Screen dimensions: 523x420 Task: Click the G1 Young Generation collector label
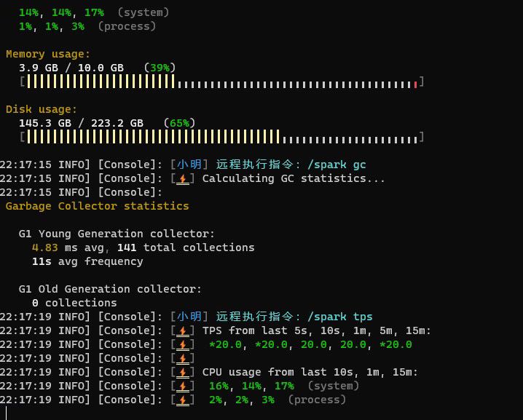[x=117, y=234]
